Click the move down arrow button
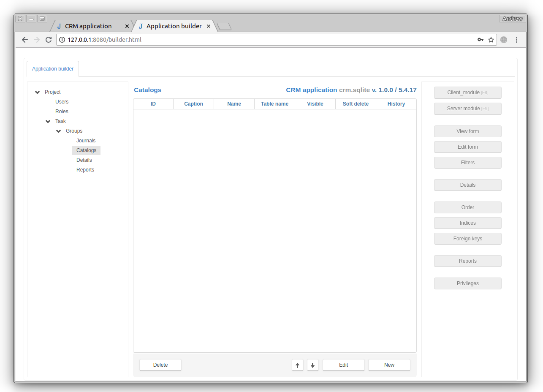The width and height of the screenshot is (543, 392). coord(313,365)
